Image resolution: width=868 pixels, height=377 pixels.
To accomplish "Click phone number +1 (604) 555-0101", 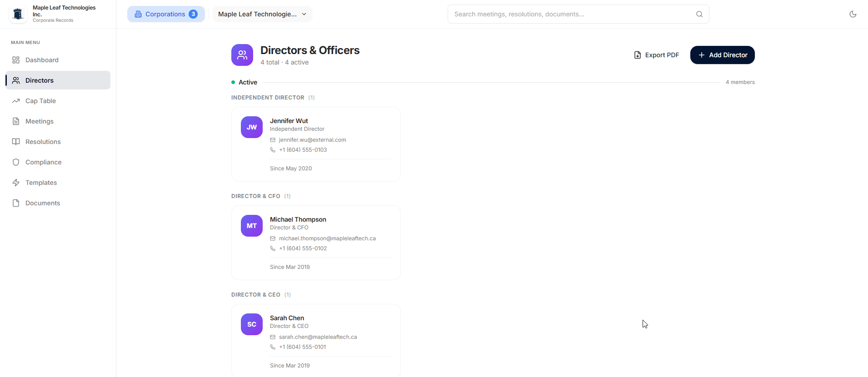I will click(x=302, y=347).
